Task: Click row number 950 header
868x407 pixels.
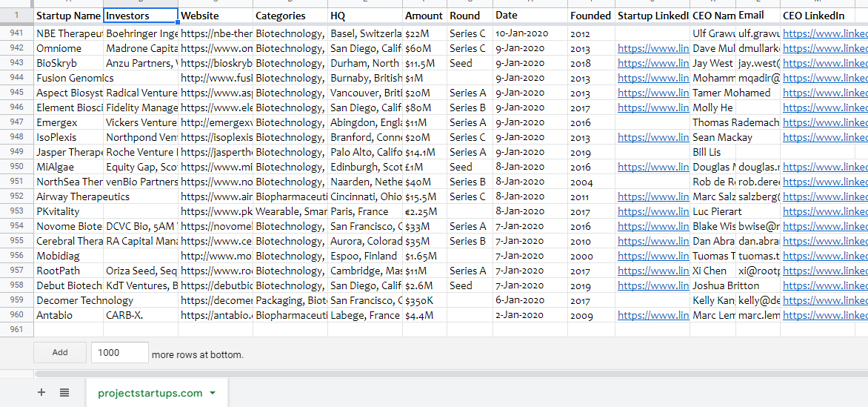Action: click(x=16, y=167)
